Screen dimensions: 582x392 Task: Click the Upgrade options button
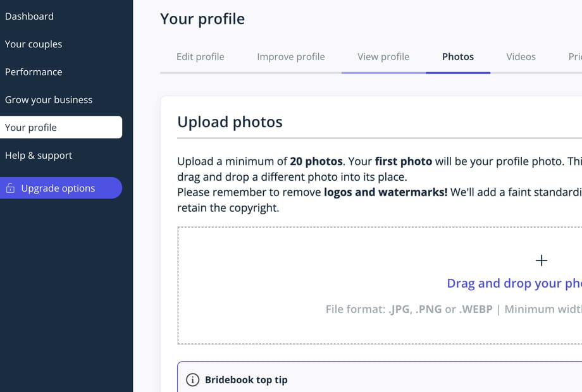tap(61, 188)
